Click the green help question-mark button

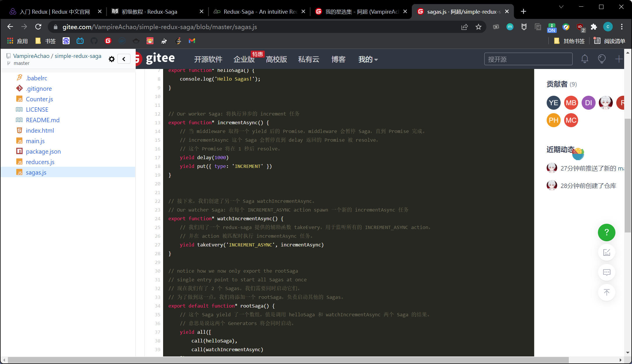pos(606,232)
